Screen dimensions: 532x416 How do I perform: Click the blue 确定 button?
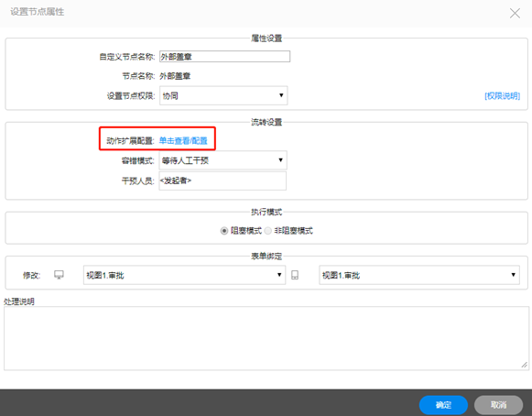coord(443,405)
